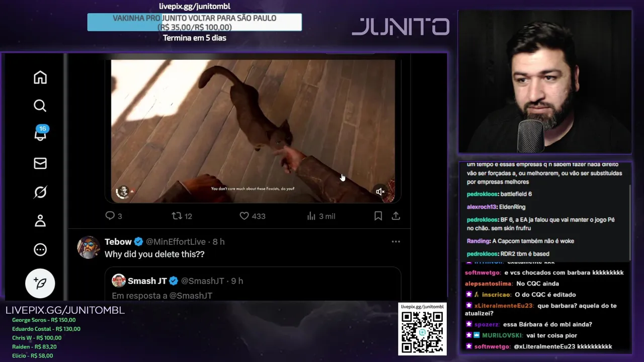Click the video subtitle about Fascists

(x=253, y=189)
